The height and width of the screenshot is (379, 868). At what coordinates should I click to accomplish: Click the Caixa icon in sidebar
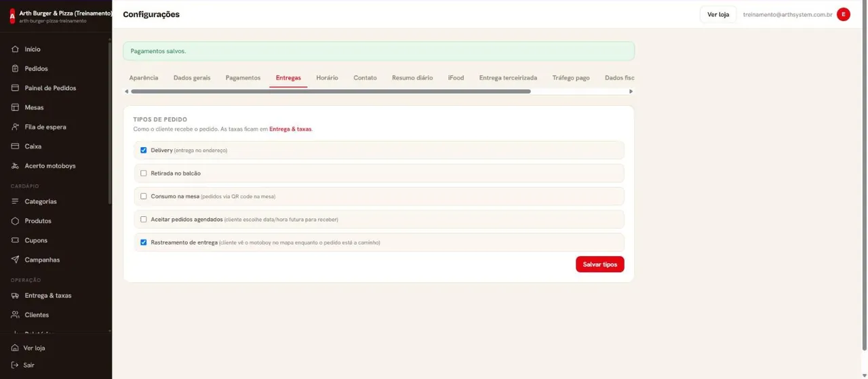click(15, 146)
